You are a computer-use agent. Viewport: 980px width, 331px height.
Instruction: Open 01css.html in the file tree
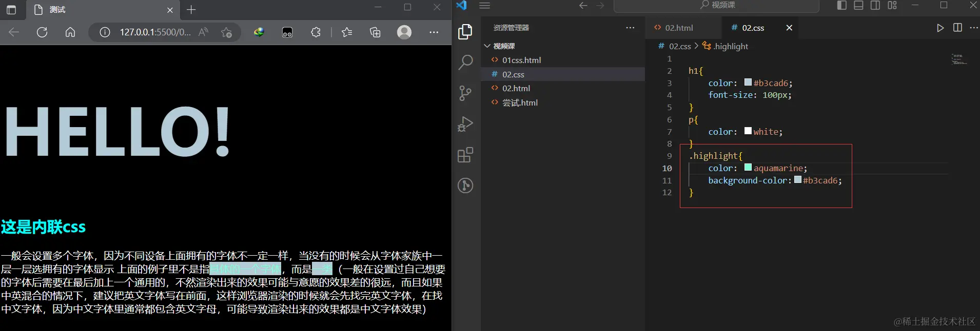(x=521, y=60)
